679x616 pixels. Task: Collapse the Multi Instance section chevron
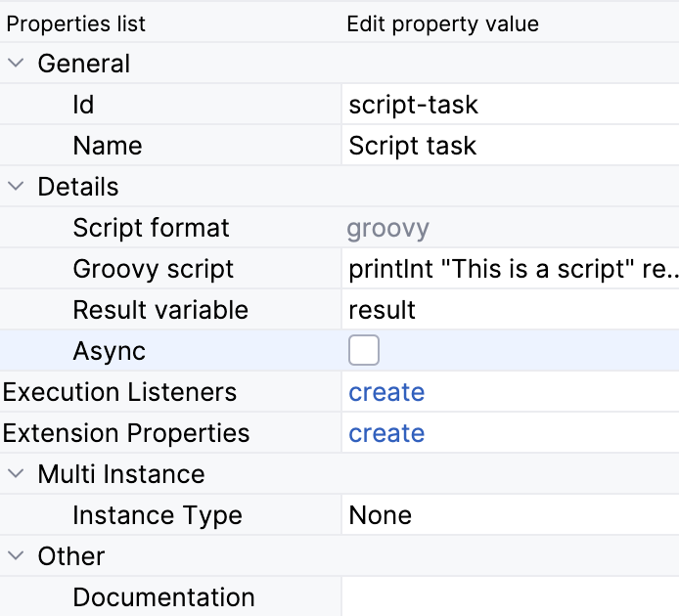point(16,474)
